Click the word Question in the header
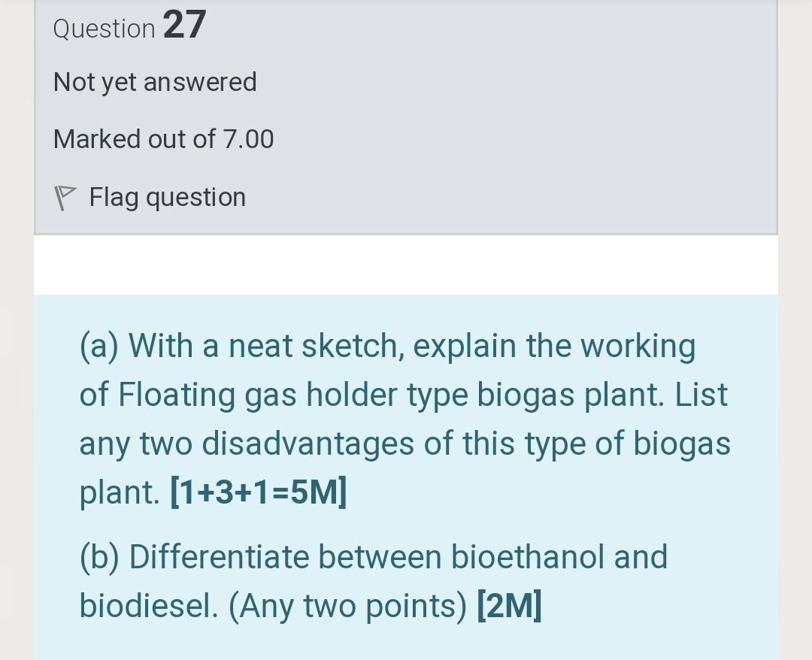The width and height of the screenshot is (812, 660). point(105,29)
